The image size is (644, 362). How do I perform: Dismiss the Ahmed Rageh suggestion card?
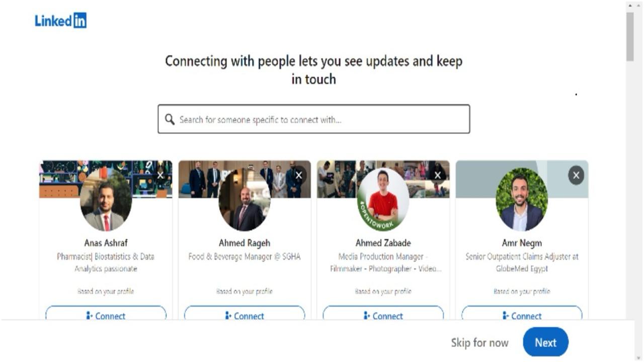[299, 175]
